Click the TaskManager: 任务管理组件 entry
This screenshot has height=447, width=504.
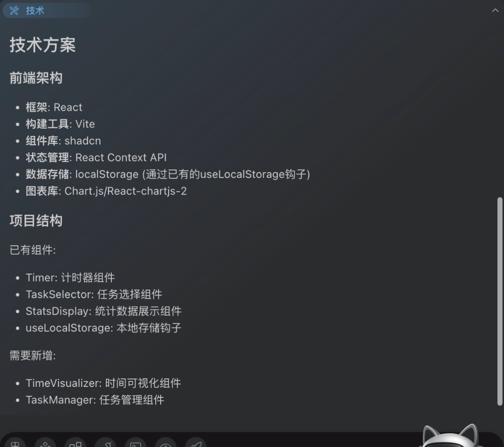pyautogui.click(x=95, y=400)
